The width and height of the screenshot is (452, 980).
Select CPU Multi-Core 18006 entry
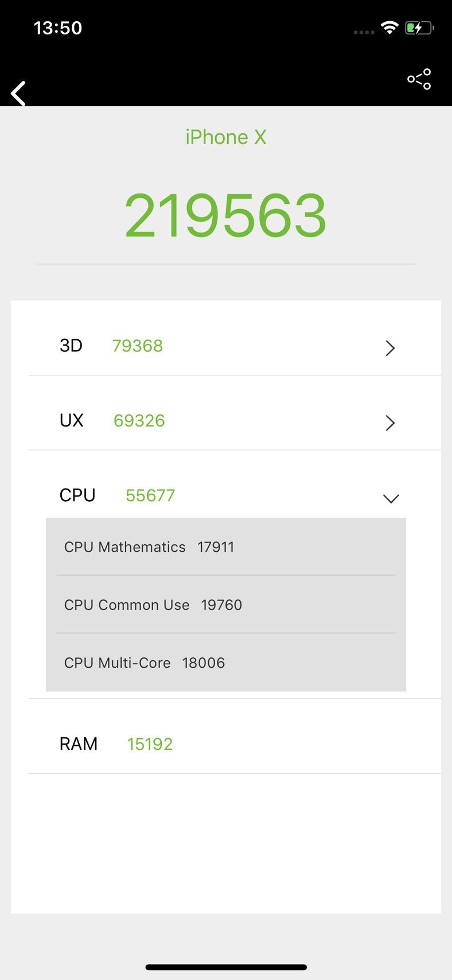point(226,663)
